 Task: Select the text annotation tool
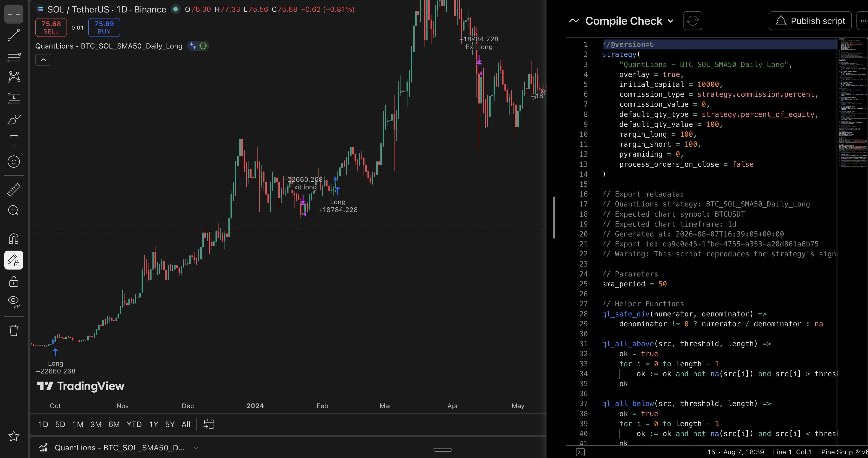14,140
